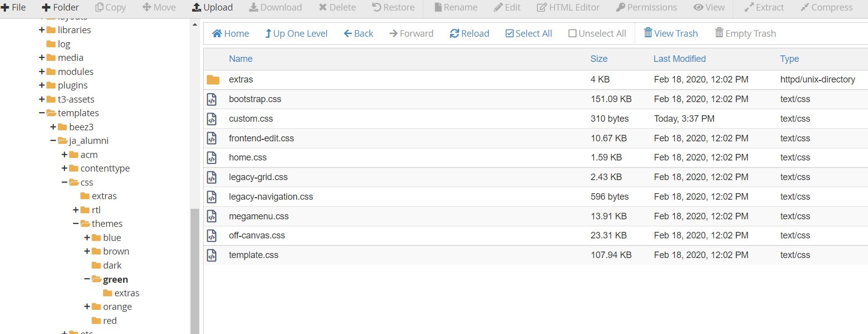Expand the rtl folder in tree
The image size is (868, 334).
[75, 210]
